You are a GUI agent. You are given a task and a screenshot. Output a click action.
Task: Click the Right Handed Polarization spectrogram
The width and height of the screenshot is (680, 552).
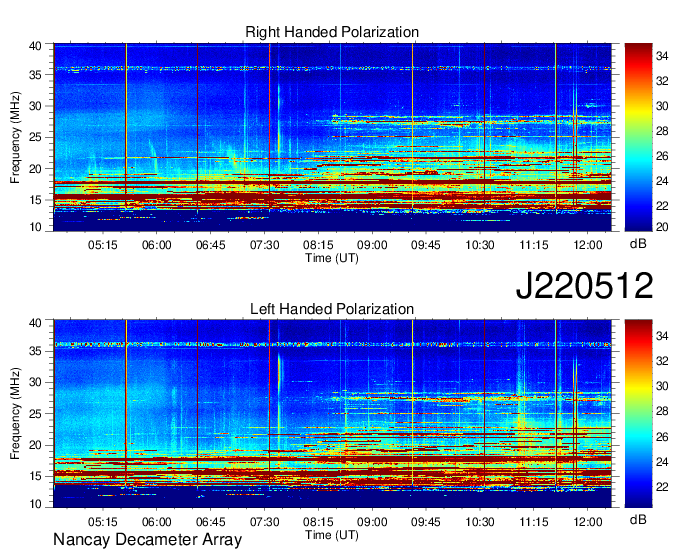point(332,137)
